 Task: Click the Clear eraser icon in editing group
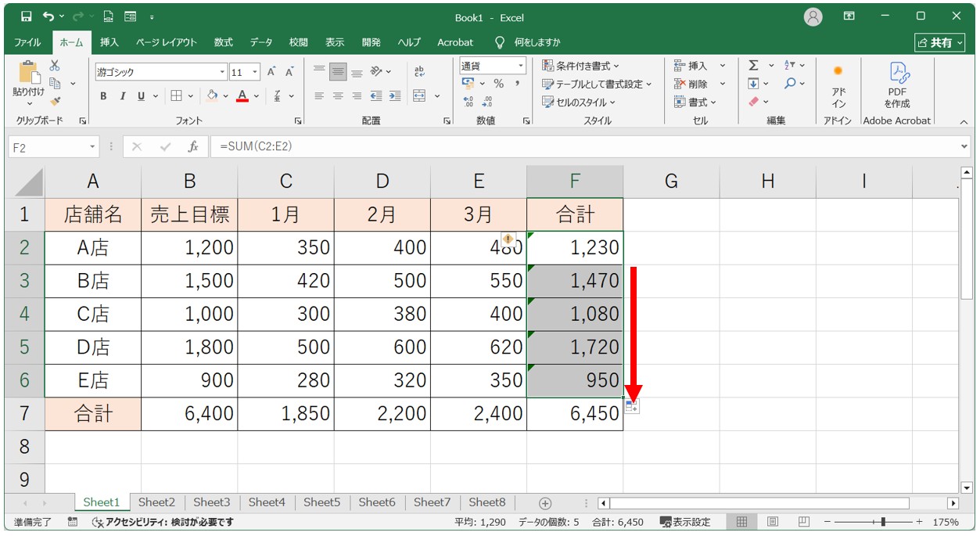pyautogui.click(x=753, y=102)
